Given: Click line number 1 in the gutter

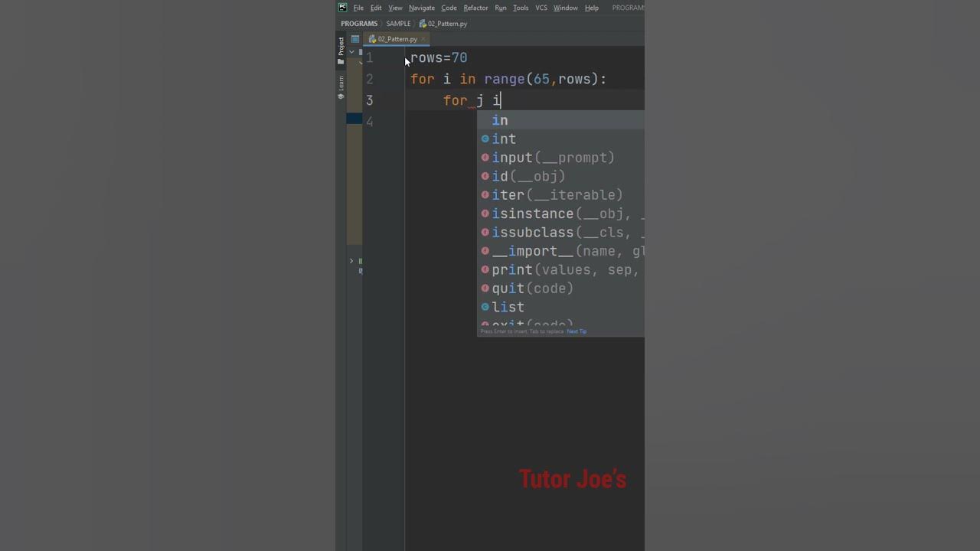Looking at the screenshot, I should click(370, 58).
